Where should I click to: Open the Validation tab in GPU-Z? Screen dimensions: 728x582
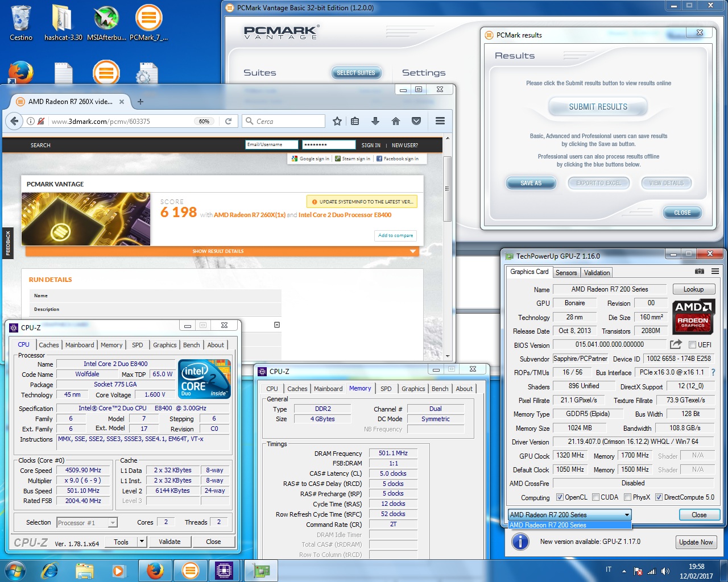[597, 273]
